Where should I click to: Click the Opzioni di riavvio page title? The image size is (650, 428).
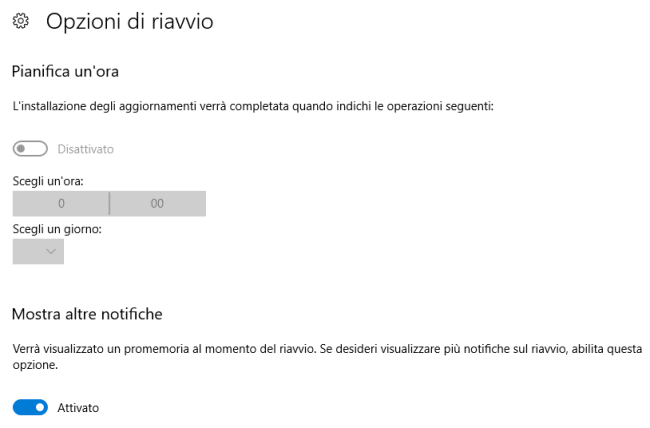[x=129, y=21]
